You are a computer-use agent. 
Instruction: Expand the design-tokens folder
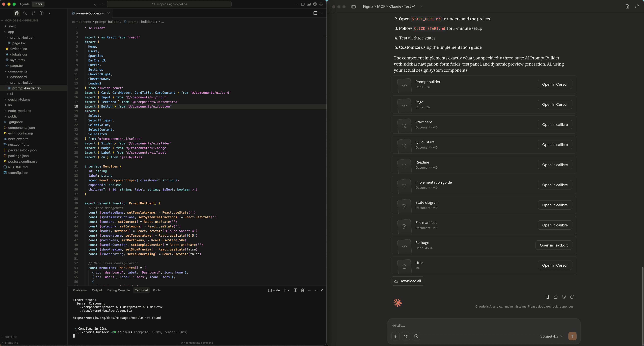tap(19, 99)
